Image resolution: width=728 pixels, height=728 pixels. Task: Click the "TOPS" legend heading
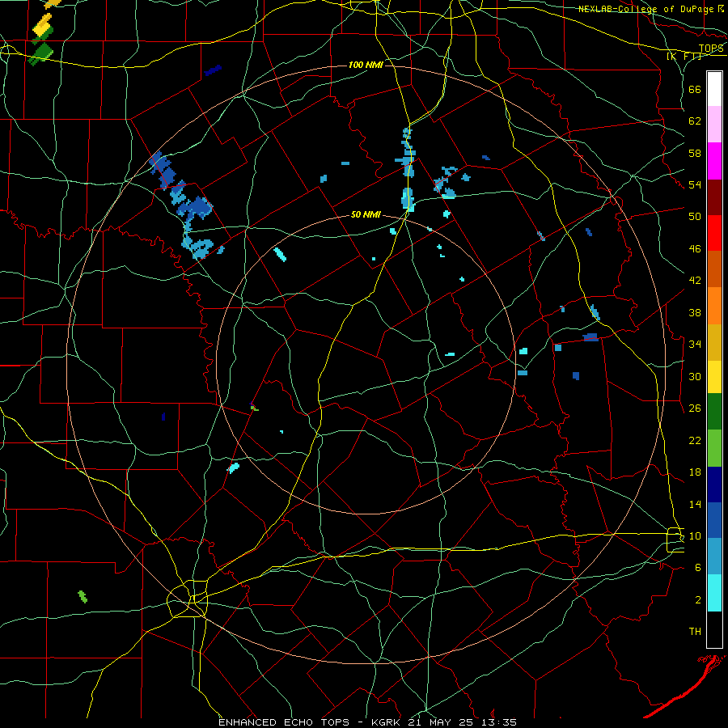coord(711,49)
